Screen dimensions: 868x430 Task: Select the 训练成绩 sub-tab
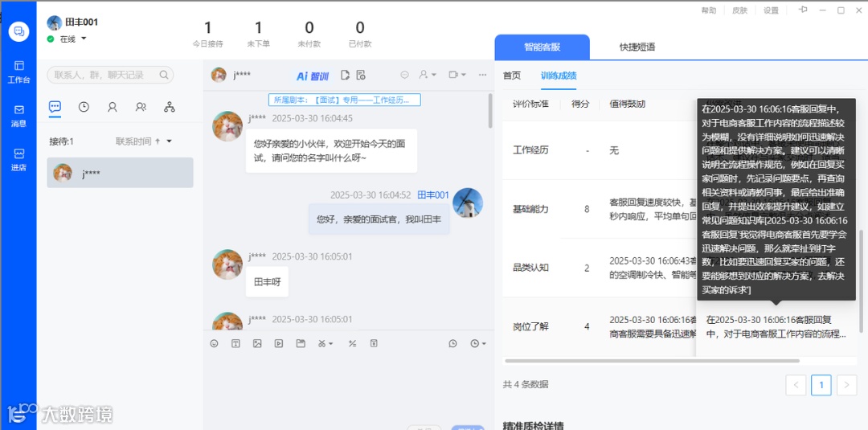click(559, 76)
